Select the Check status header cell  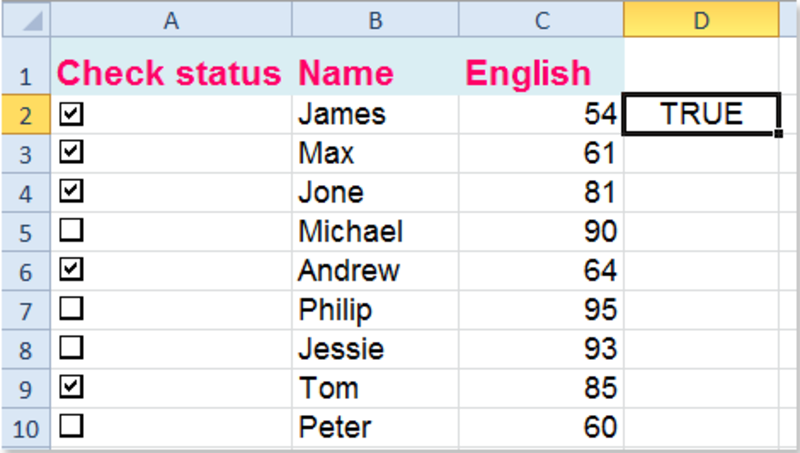(171, 66)
